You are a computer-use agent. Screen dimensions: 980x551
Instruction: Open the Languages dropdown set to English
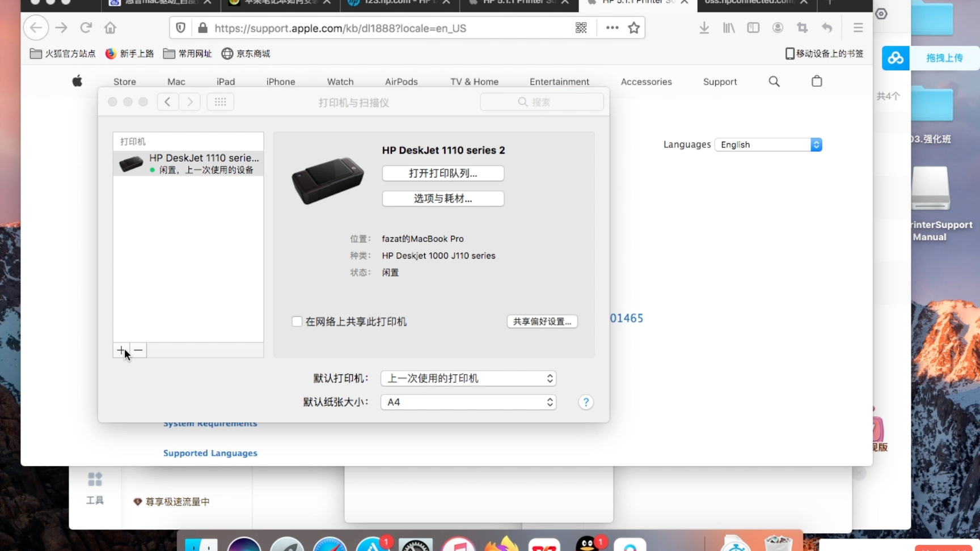768,145
